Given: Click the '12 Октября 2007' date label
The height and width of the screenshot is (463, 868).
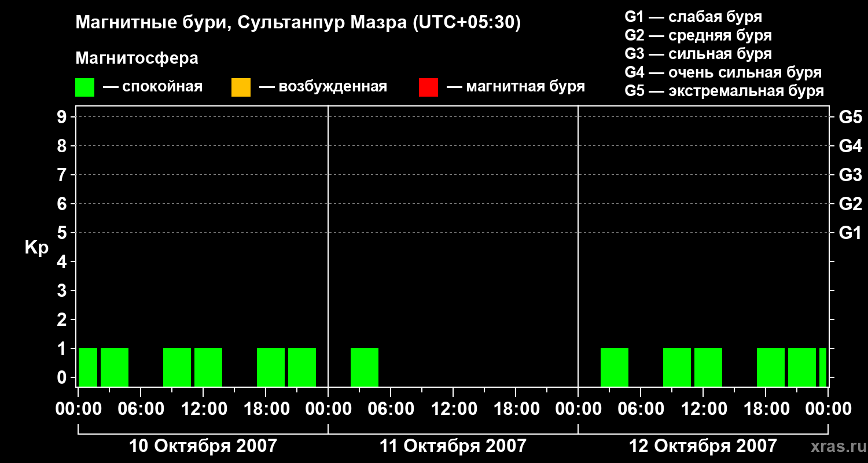Looking at the screenshot, I should click(x=703, y=446).
